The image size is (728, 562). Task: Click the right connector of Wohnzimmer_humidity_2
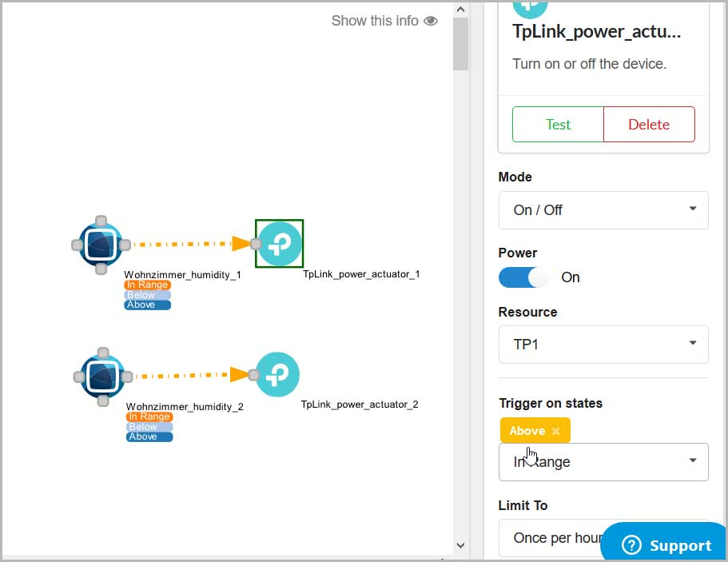pos(127,377)
